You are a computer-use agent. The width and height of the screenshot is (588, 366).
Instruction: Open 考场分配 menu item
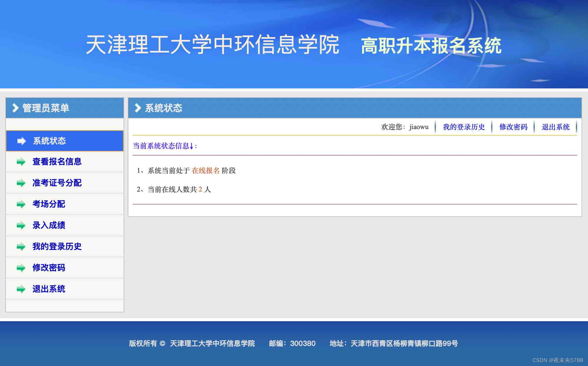coord(65,204)
